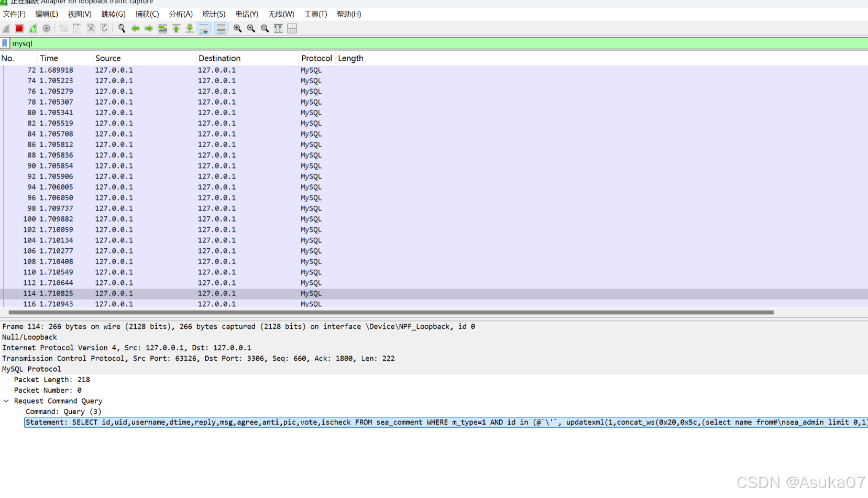This screenshot has width=868, height=498.
Task: Open the 捕获(C) menu
Action: pyautogui.click(x=147, y=14)
